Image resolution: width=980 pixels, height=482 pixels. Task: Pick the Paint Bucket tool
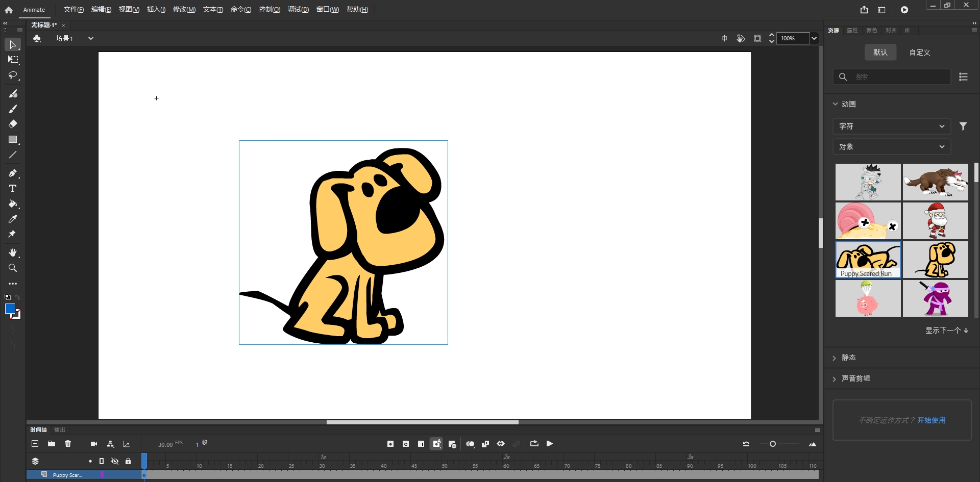tap(13, 205)
